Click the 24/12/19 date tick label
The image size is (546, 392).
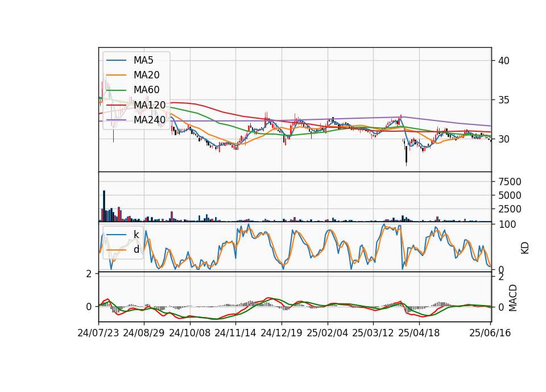click(282, 333)
